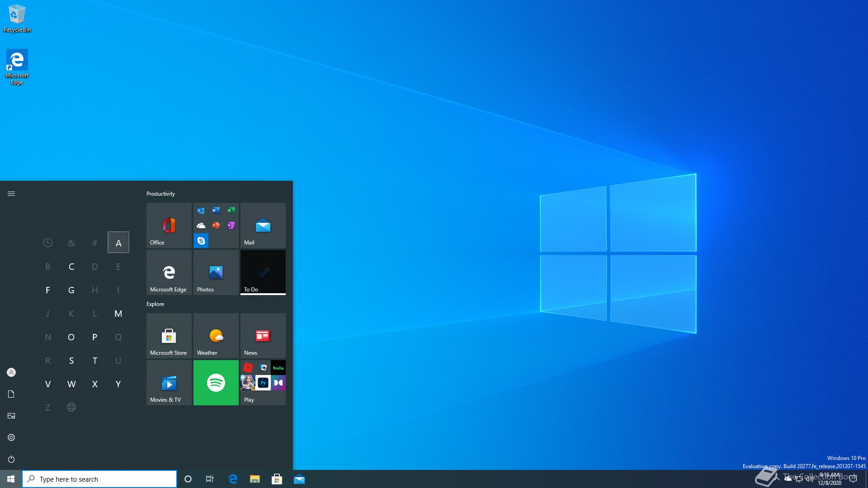Expand the Start menu hamburger

point(11,194)
